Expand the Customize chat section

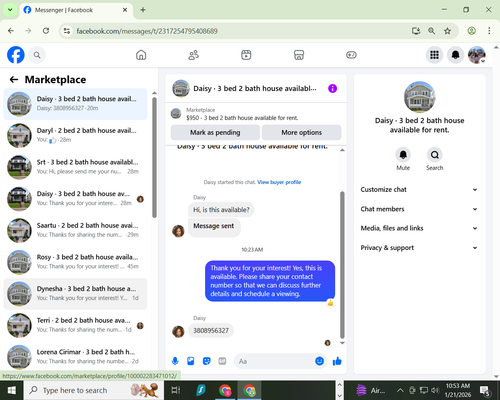click(419, 189)
